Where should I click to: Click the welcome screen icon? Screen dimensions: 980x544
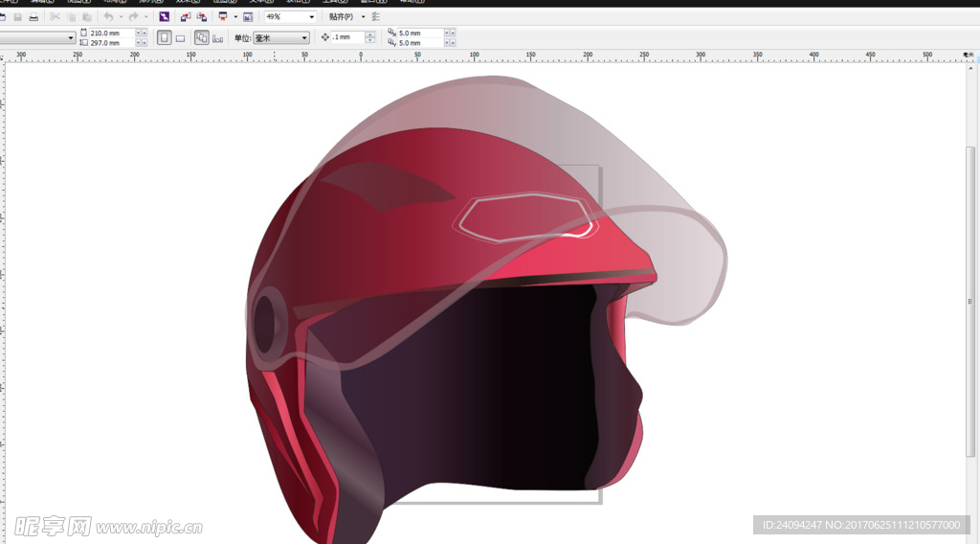tap(248, 17)
